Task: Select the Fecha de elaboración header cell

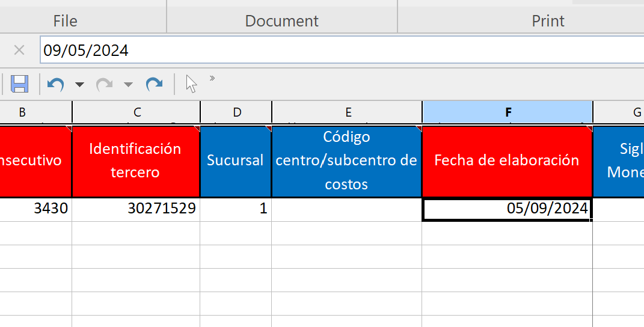Action: [507, 160]
